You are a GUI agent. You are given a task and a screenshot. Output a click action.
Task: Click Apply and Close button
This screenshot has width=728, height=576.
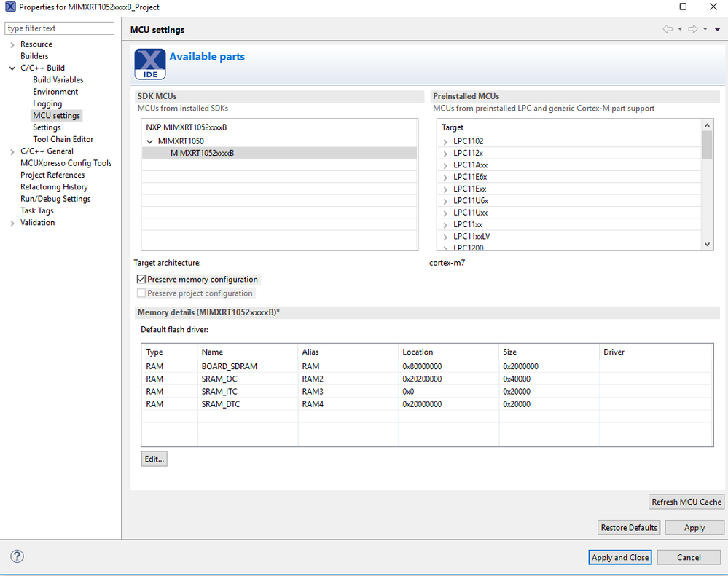point(620,558)
